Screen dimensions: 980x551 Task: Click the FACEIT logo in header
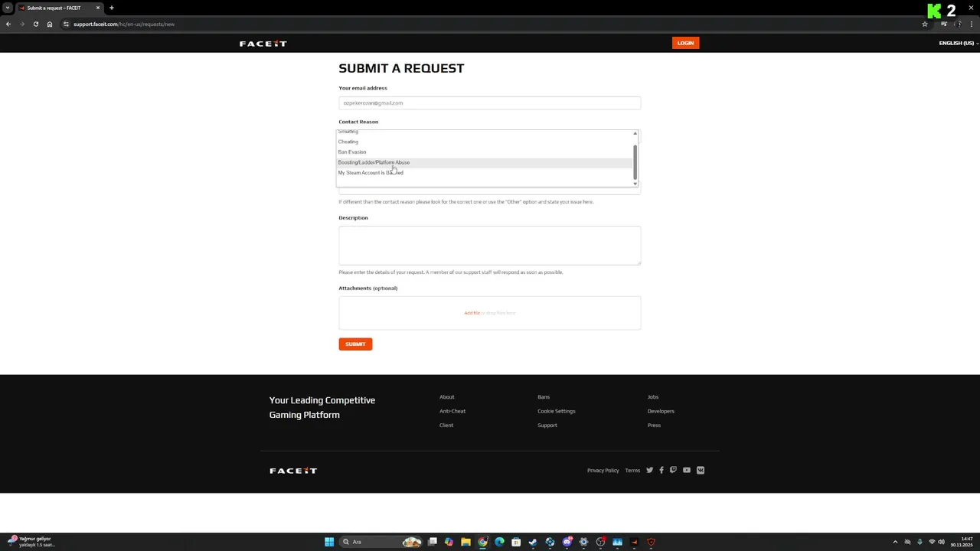tap(263, 44)
